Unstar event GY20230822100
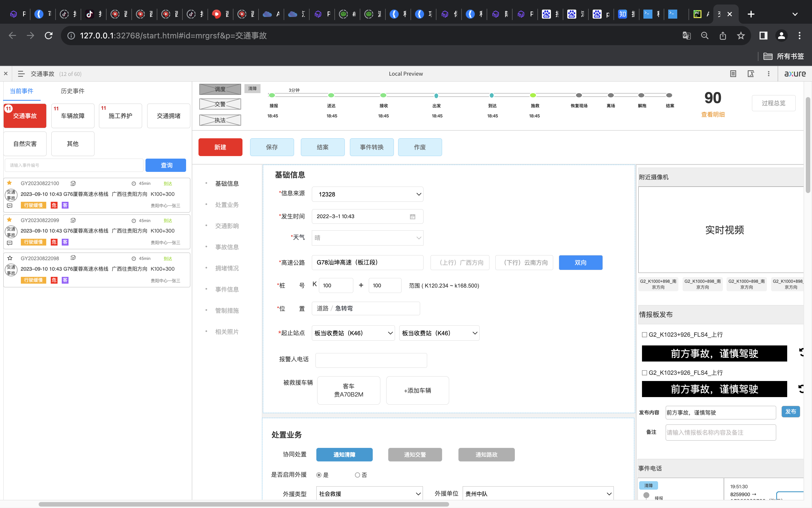The height and width of the screenshot is (508, 812). pos(9,183)
